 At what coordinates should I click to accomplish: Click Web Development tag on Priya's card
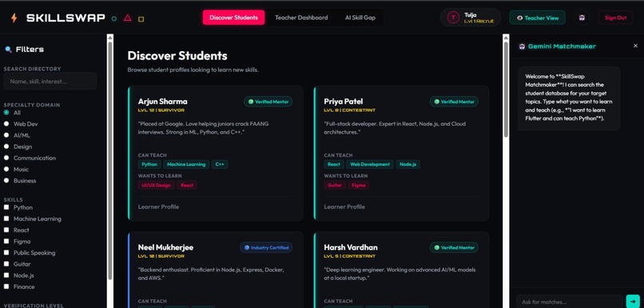point(370,165)
